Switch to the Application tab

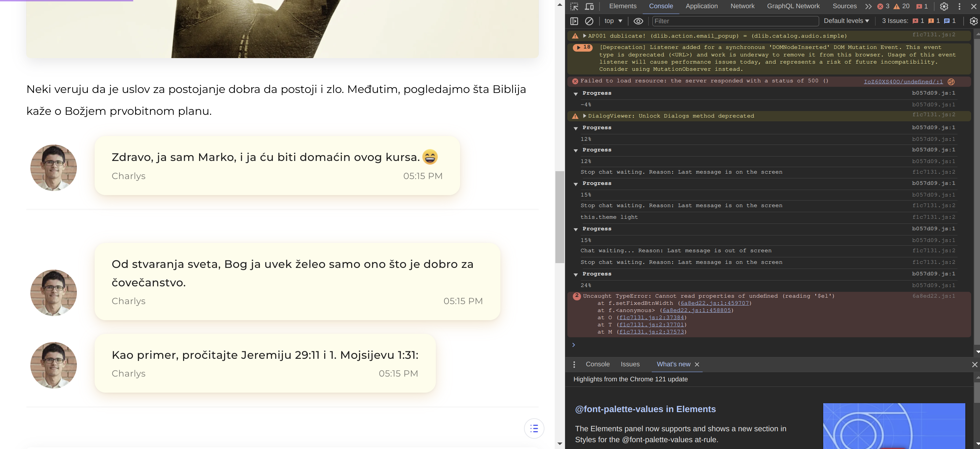point(702,6)
